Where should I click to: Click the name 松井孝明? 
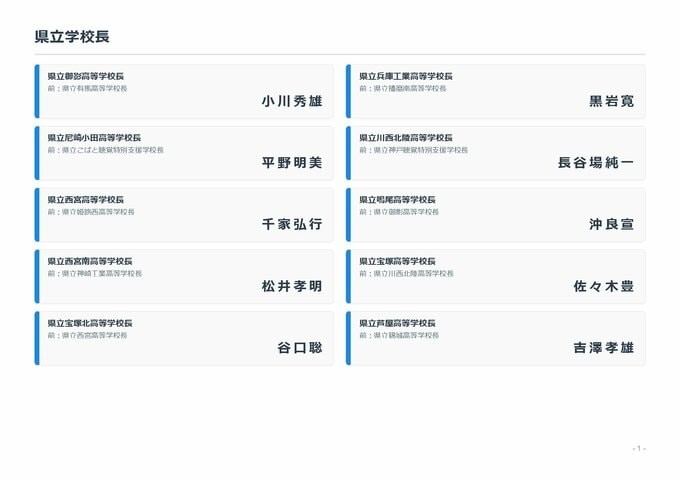tap(292, 286)
